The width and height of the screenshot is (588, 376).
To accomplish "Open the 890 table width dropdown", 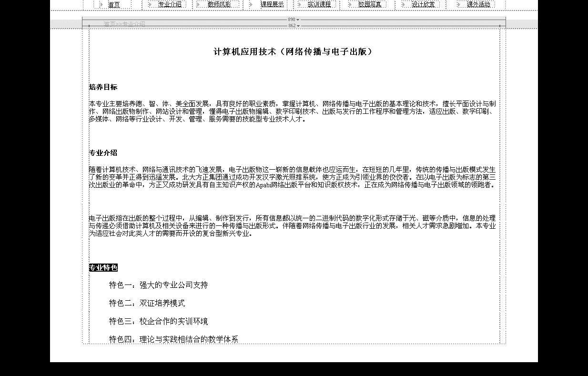I will coord(298,20).
